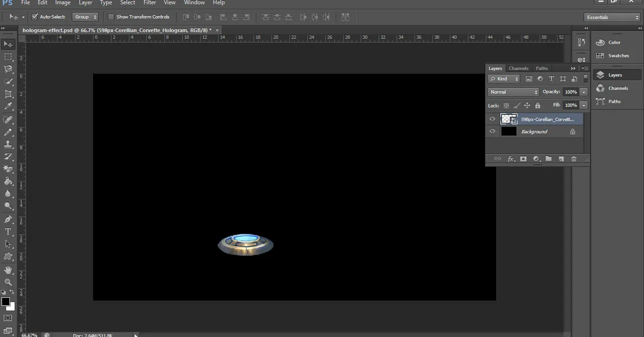
Task: Create a new layer group
Action: point(548,159)
